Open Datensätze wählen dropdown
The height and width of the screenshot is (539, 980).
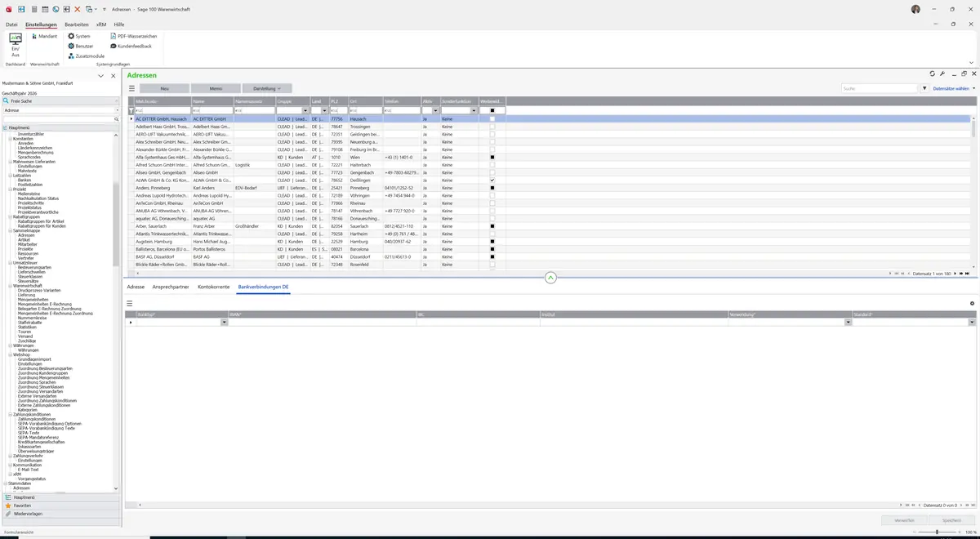point(953,88)
